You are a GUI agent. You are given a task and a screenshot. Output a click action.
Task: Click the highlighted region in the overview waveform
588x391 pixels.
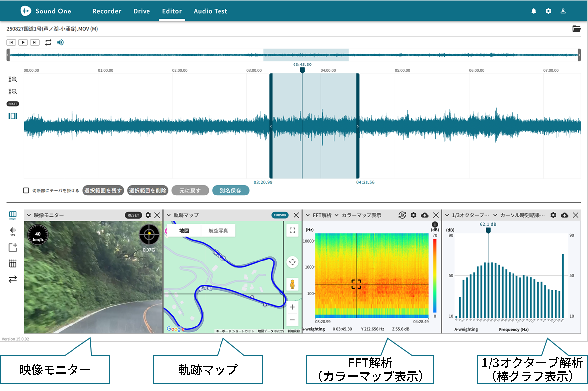(305, 55)
